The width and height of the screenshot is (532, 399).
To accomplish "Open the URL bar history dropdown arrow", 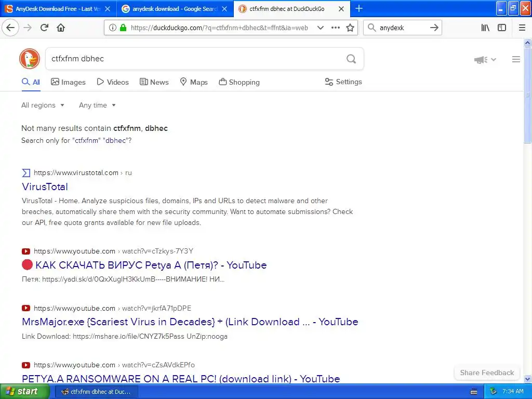I will coord(320,28).
